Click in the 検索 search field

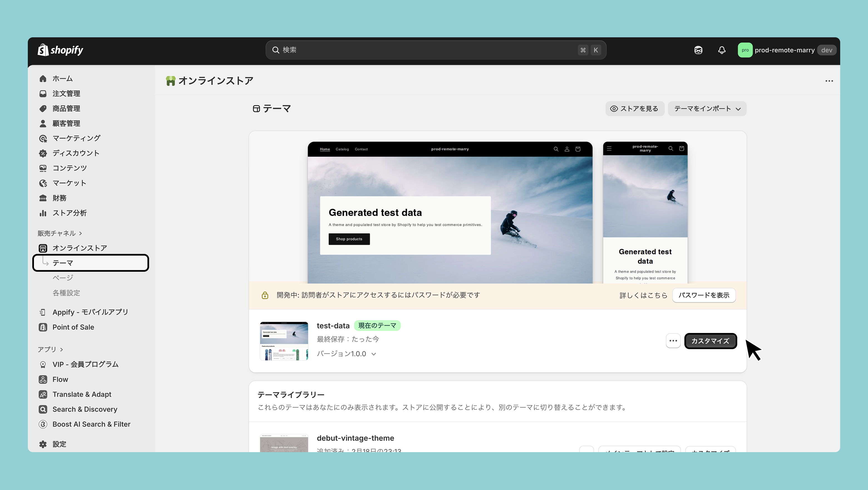pos(428,50)
